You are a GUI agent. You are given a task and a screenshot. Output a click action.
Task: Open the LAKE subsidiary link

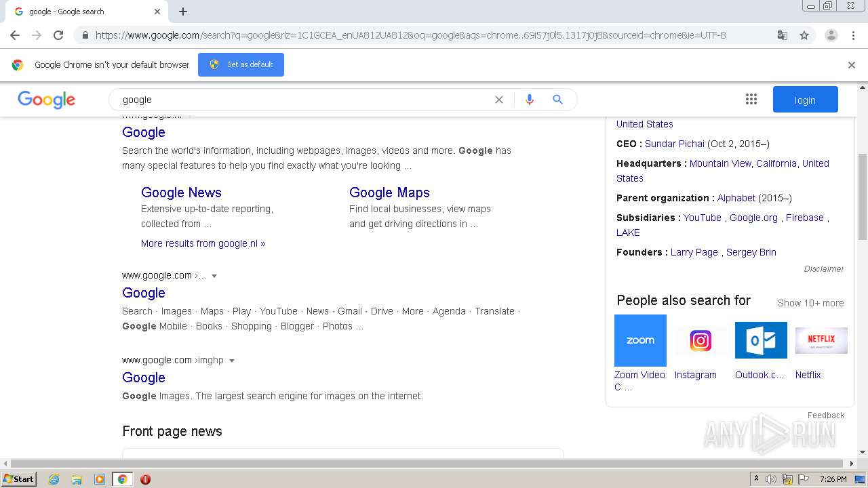[x=628, y=232]
